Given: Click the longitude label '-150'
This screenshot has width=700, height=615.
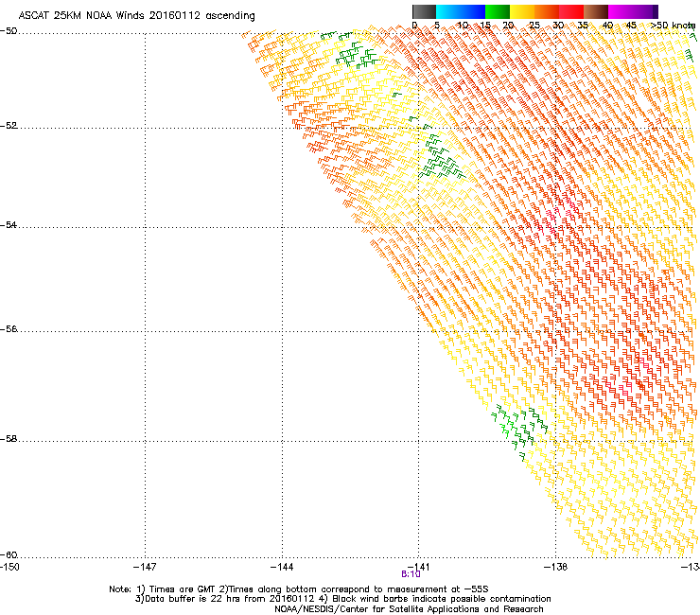Looking at the screenshot, I should 9,567.
